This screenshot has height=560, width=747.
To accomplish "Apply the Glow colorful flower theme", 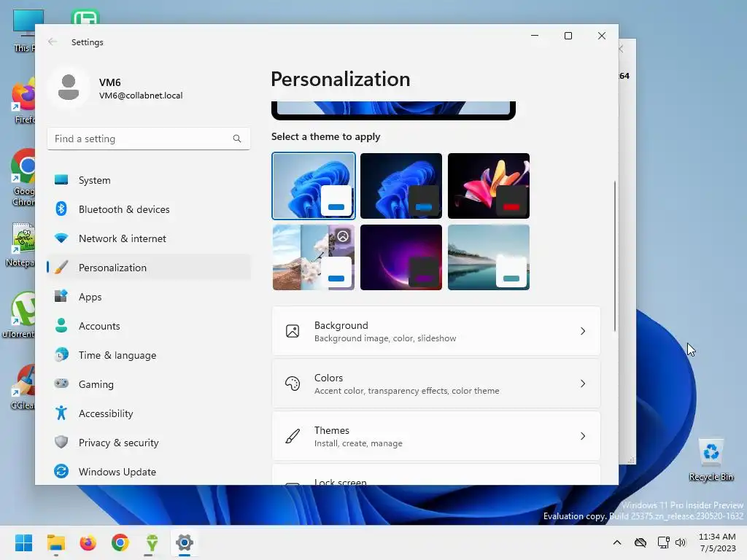I will tap(489, 186).
